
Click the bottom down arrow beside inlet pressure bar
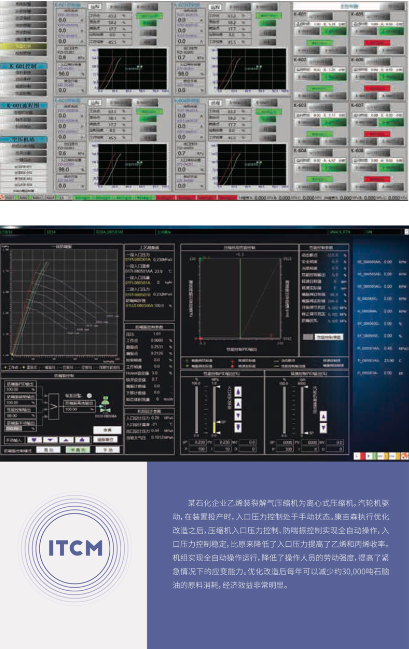238,427
